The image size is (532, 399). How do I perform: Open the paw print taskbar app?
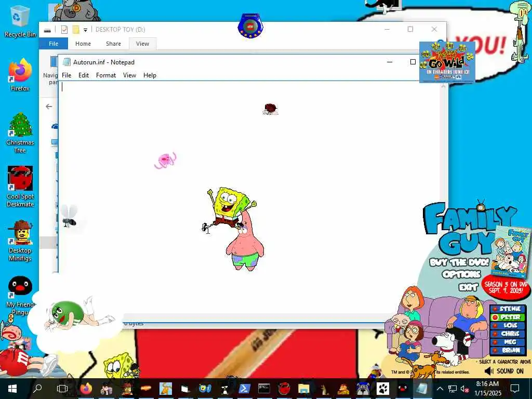(x=383, y=389)
